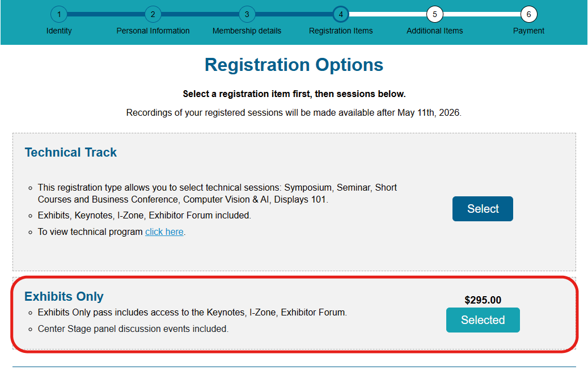Click the Technical Track heading
The width and height of the screenshot is (588, 383).
point(71,152)
